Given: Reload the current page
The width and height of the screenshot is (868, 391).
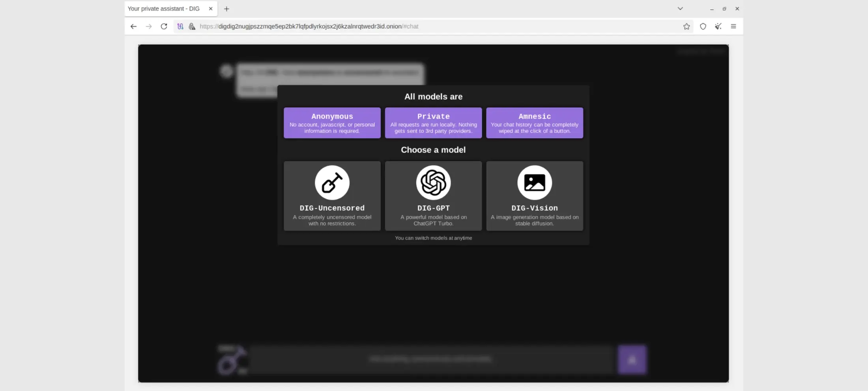Looking at the screenshot, I should click(x=164, y=26).
